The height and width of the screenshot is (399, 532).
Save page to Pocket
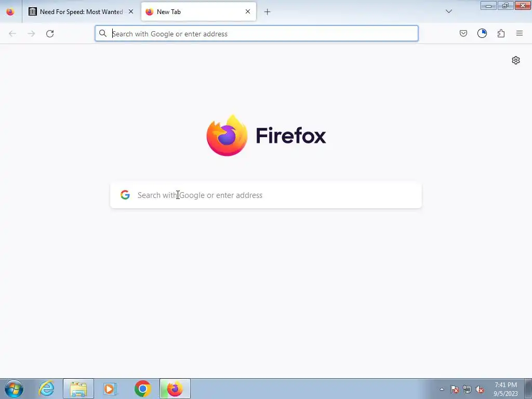click(x=463, y=33)
